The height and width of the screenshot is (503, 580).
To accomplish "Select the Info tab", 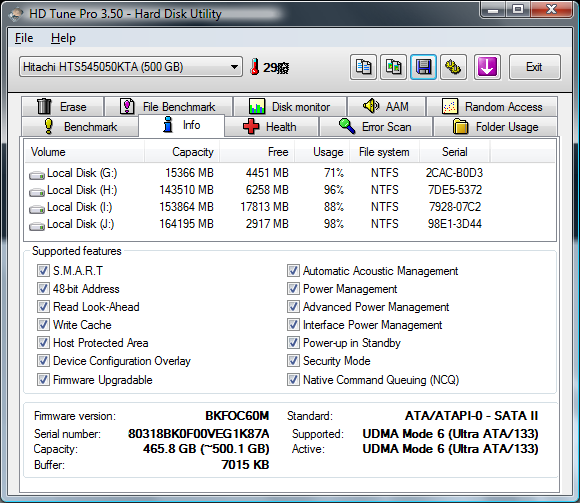I will click(181, 125).
